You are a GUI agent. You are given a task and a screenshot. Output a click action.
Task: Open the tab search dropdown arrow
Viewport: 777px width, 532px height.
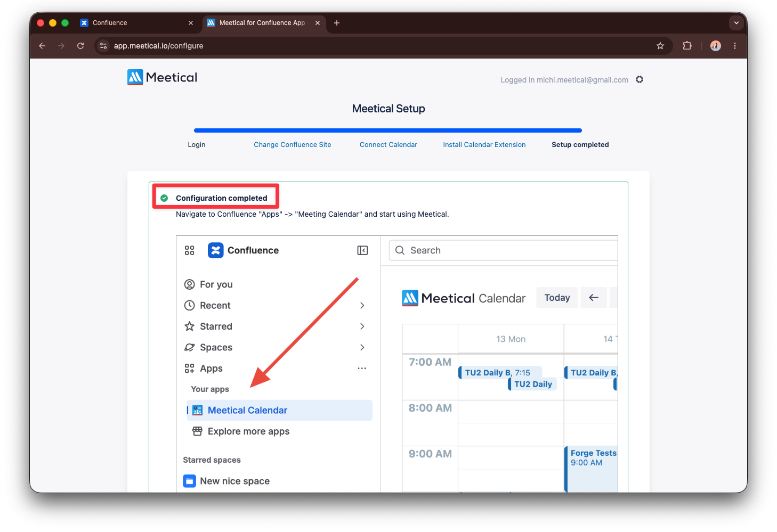click(x=736, y=23)
